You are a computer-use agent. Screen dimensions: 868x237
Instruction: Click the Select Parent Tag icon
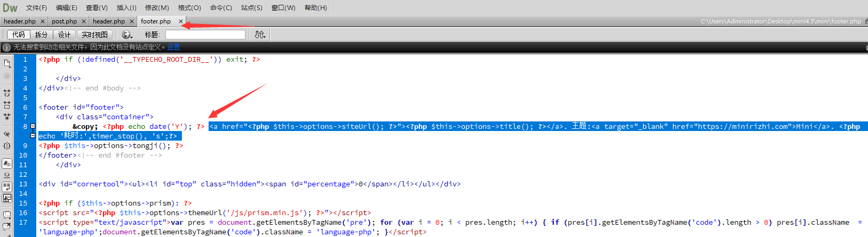pos(7,134)
